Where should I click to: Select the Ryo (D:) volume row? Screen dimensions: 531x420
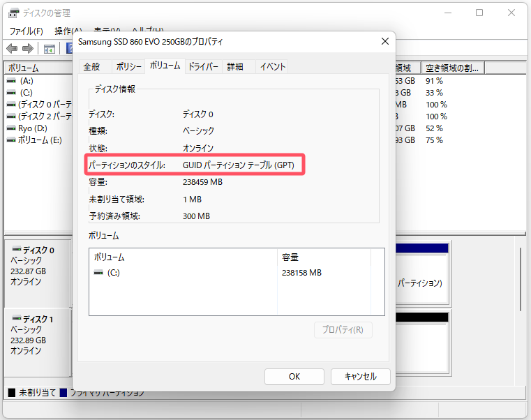pyautogui.click(x=32, y=128)
